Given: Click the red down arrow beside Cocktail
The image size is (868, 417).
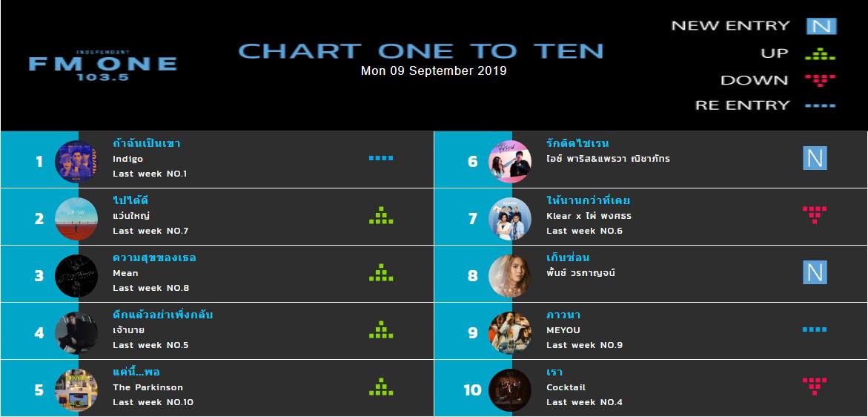Looking at the screenshot, I should pyautogui.click(x=815, y=386).
